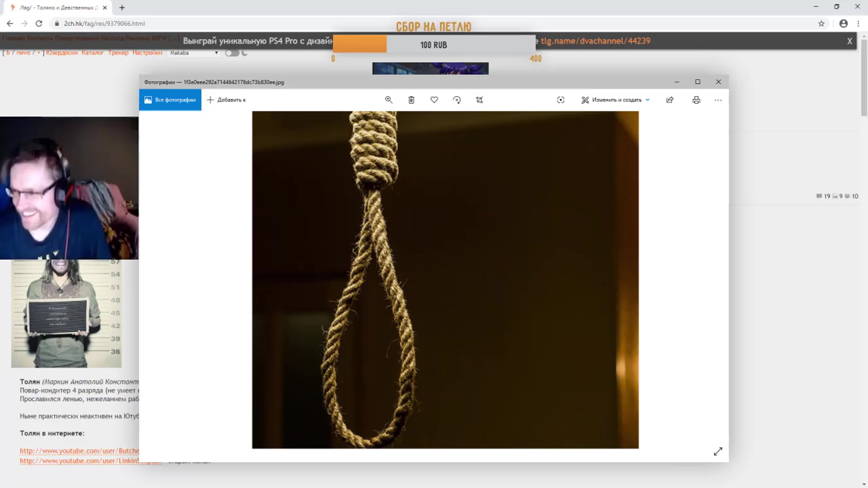Click the donation progress bar
Viewport: 868px width, 488px height.
click(434, 44)
